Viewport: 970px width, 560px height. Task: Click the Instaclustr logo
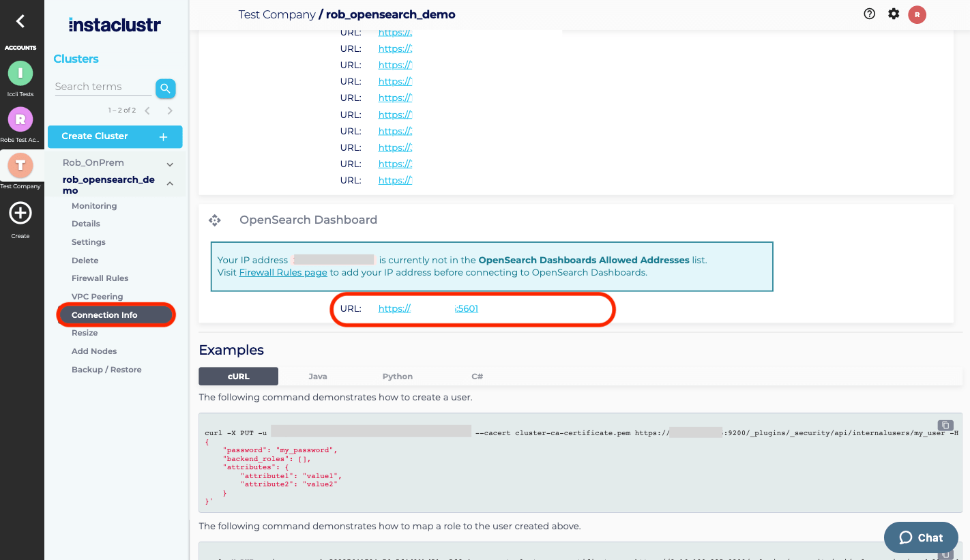point(114,25)
